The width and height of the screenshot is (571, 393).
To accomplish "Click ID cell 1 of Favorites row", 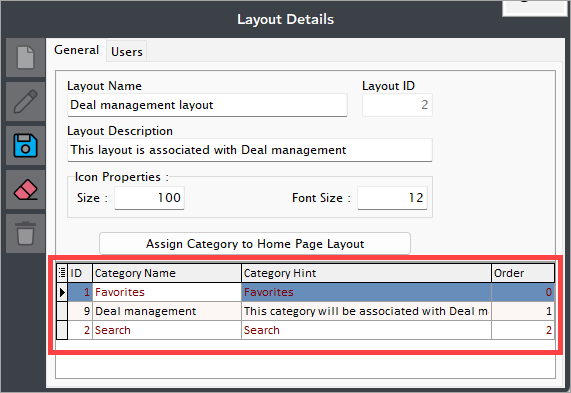I will point(80,292).
